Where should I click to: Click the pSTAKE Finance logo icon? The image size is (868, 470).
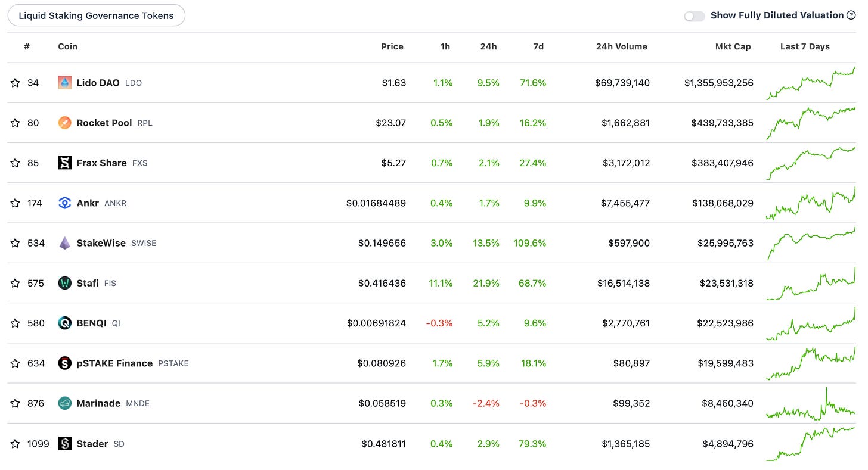coord(65,363)
